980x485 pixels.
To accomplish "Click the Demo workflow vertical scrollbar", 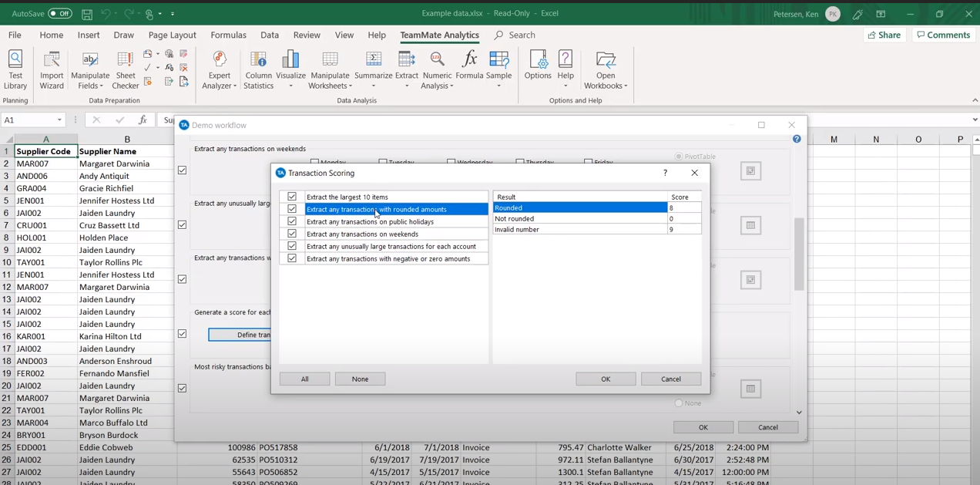I will point(799,254).
